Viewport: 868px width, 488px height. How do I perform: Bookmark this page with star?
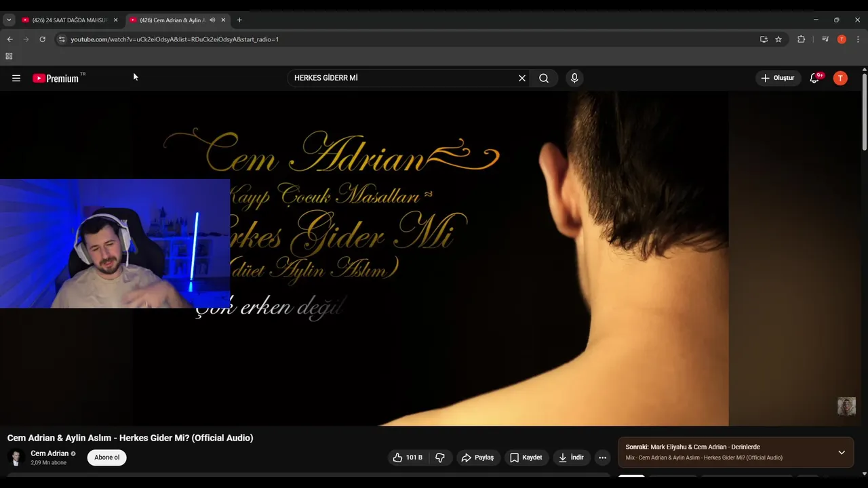coord(778,39)
